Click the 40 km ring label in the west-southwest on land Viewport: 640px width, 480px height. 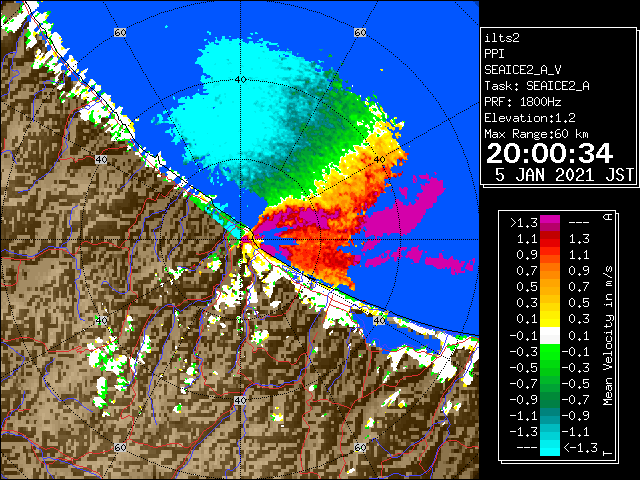tap(101, 321)
